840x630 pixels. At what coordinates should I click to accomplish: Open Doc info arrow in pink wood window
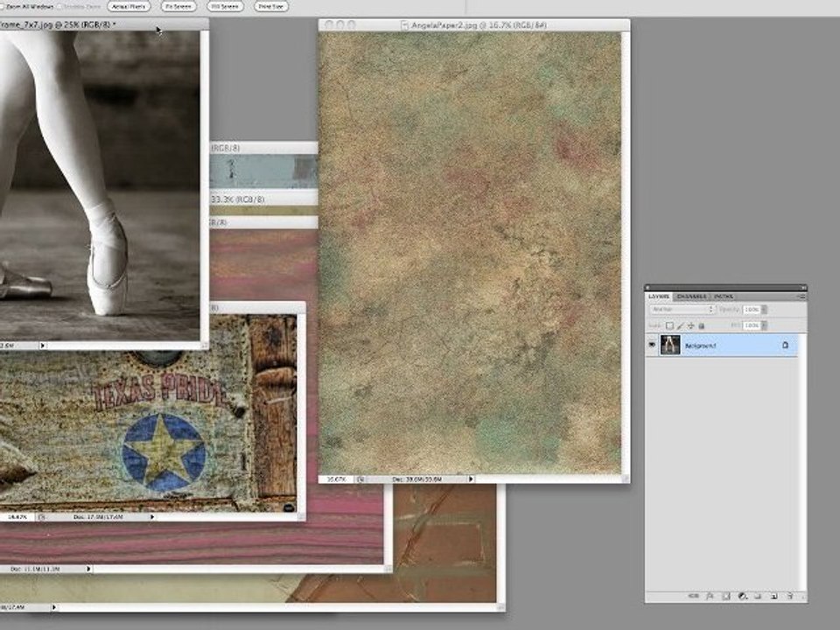(x=88, y=569)
